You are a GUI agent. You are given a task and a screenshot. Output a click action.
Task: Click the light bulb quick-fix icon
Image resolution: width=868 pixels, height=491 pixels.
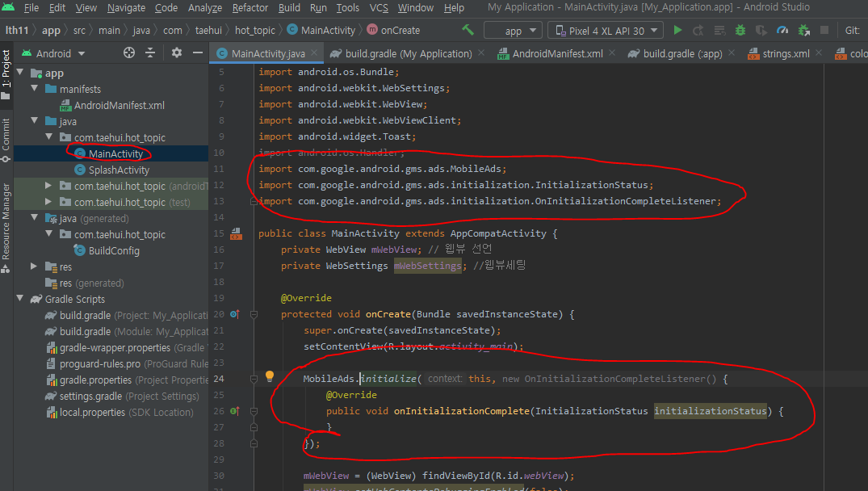coord(270,376)
